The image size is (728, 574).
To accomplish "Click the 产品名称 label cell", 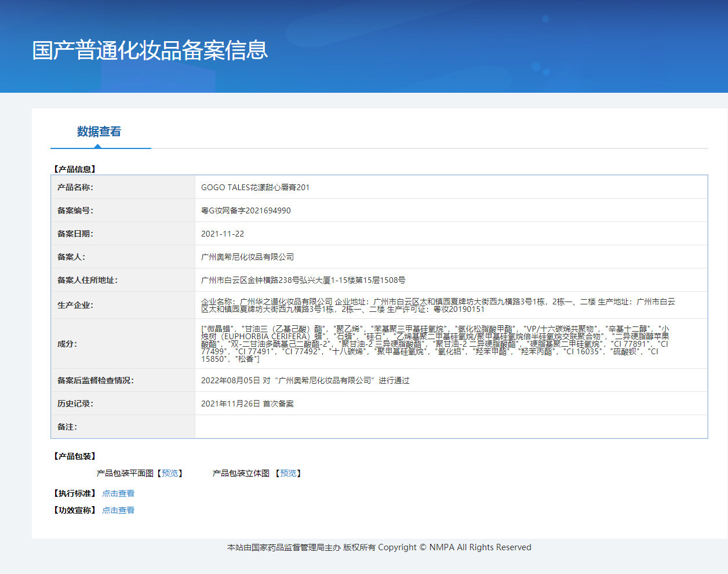I will (123, 187).
